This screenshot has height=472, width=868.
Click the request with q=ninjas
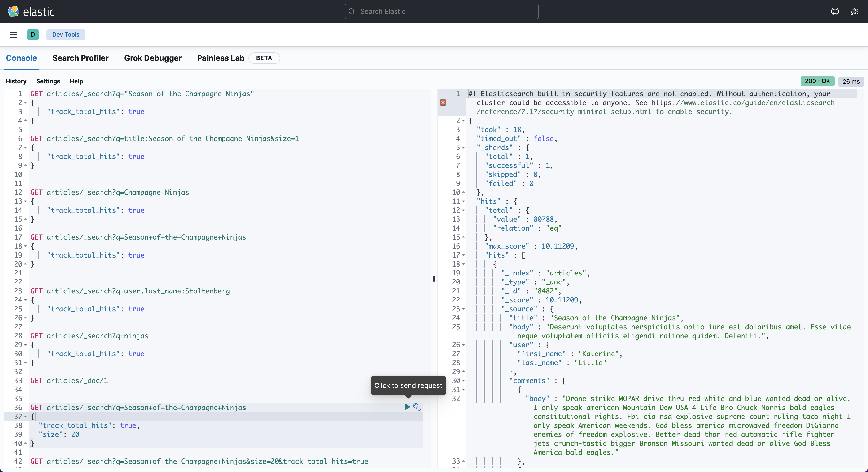(x=89, y=336)
